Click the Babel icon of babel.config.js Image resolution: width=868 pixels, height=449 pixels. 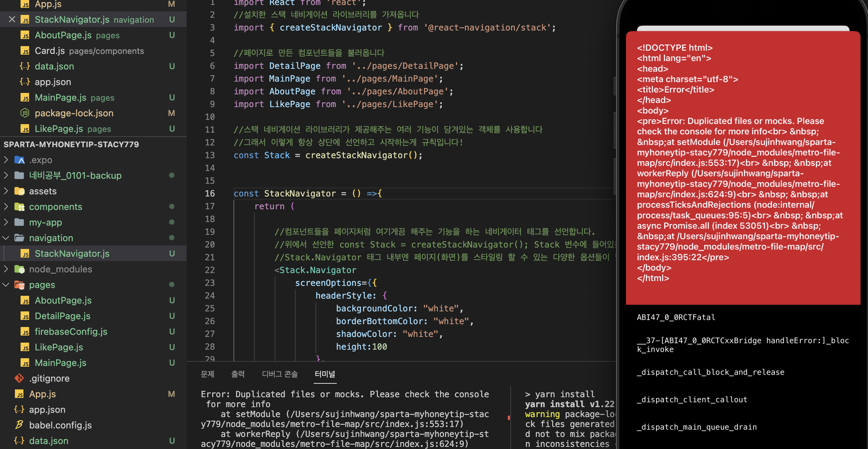click(19, 425)
